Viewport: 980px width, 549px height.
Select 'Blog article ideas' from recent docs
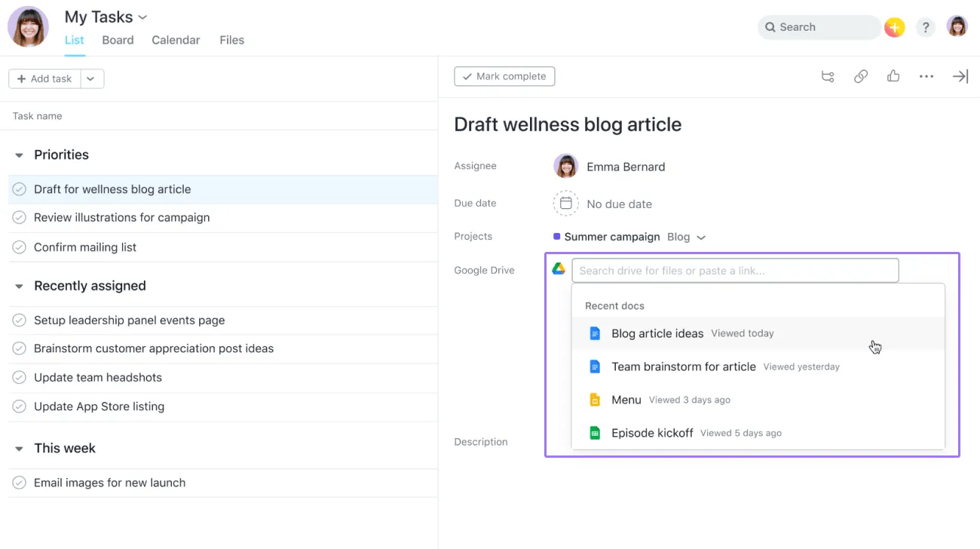[658, 333]
